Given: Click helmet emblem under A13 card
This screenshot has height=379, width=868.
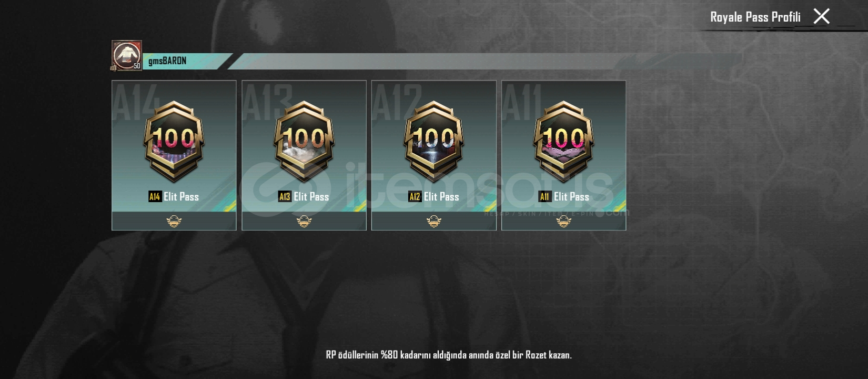Looking at the screenshot, I should [304, 222].
